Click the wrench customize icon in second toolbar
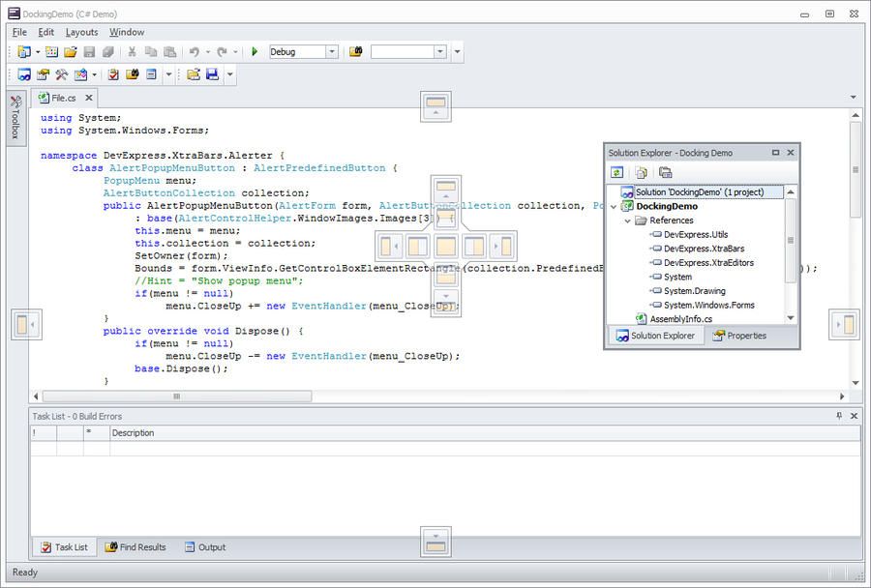The image size is (871, 588). coord(63,73)
